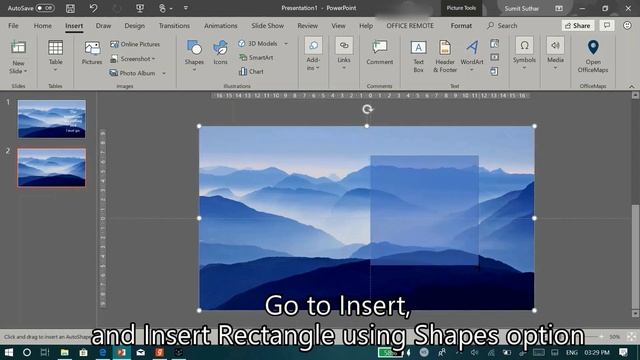Click the Share button
The height and width of the screenshot is (360, 640).
pyautogui.click(x=578, y=25)
